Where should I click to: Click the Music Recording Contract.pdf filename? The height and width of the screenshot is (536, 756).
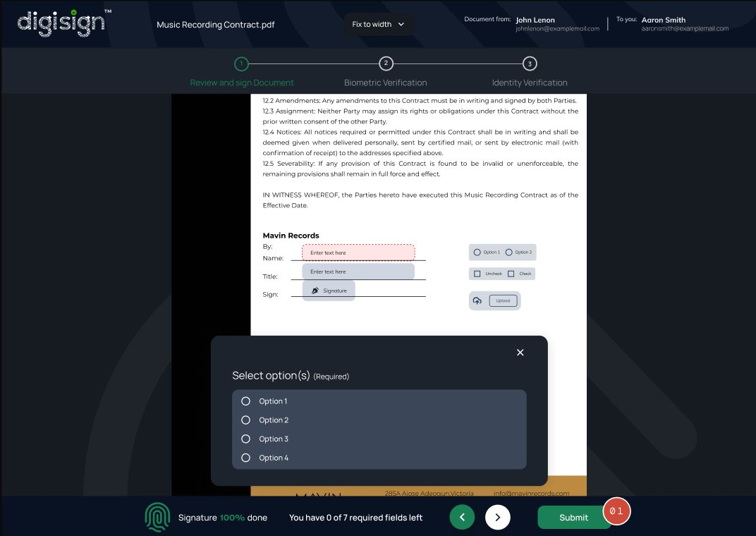coord(216,25)
